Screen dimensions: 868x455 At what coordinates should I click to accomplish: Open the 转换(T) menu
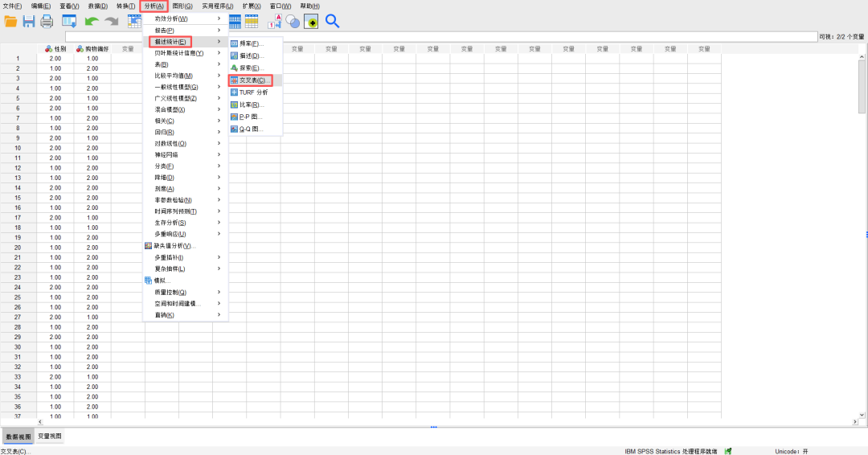tap(126, 6)
